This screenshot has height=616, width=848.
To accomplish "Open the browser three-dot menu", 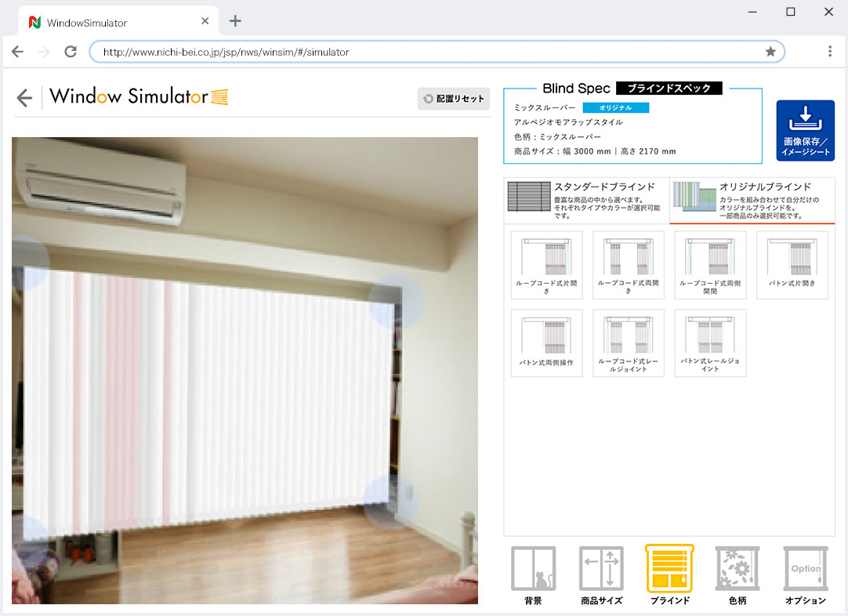I will point(830,52).
